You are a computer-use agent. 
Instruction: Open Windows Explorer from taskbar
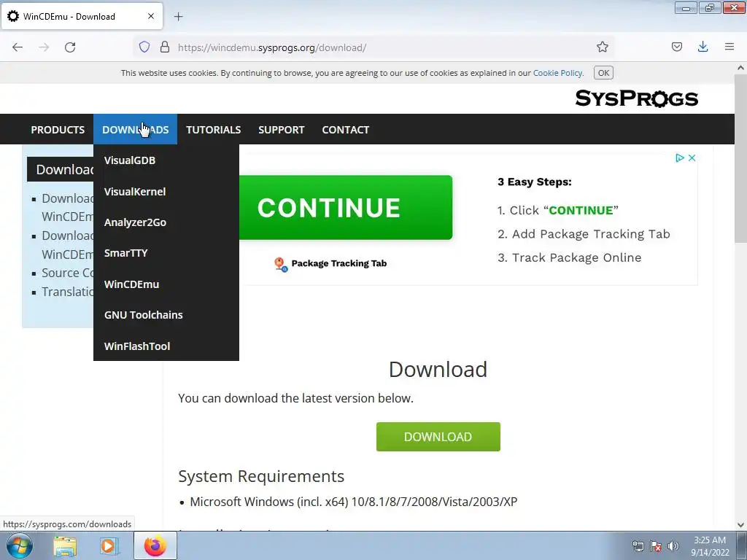[x=65, y=545]
